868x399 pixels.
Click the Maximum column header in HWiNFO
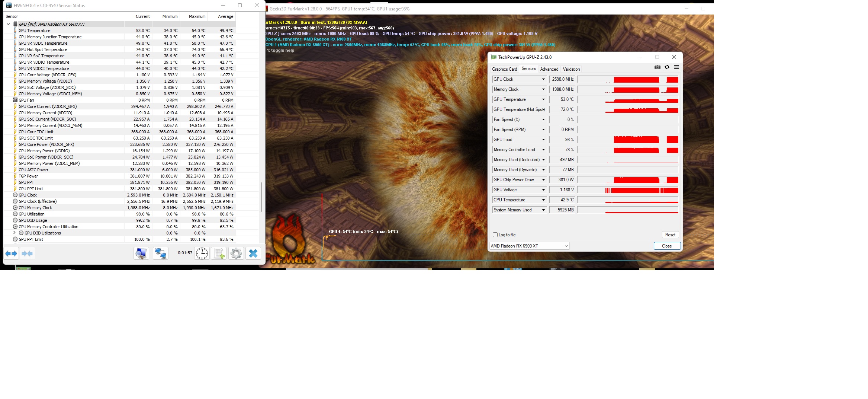pos(194,16)
